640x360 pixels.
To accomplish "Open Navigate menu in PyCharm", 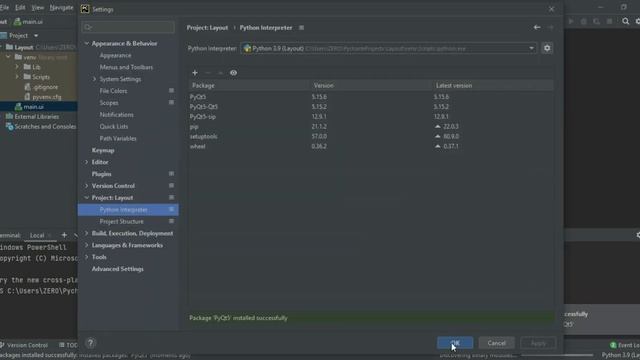I will [61, 7].
